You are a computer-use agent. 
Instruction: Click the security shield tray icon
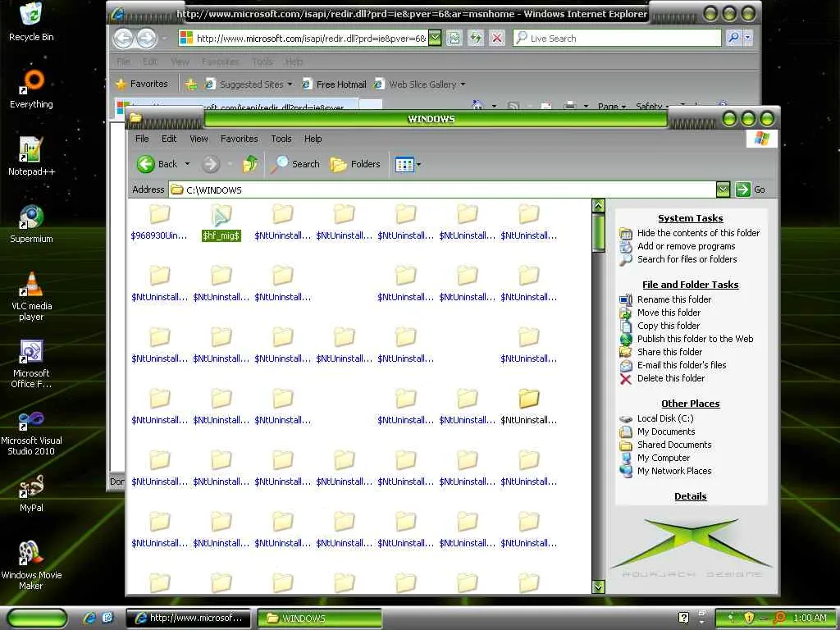tap(749, 618)
